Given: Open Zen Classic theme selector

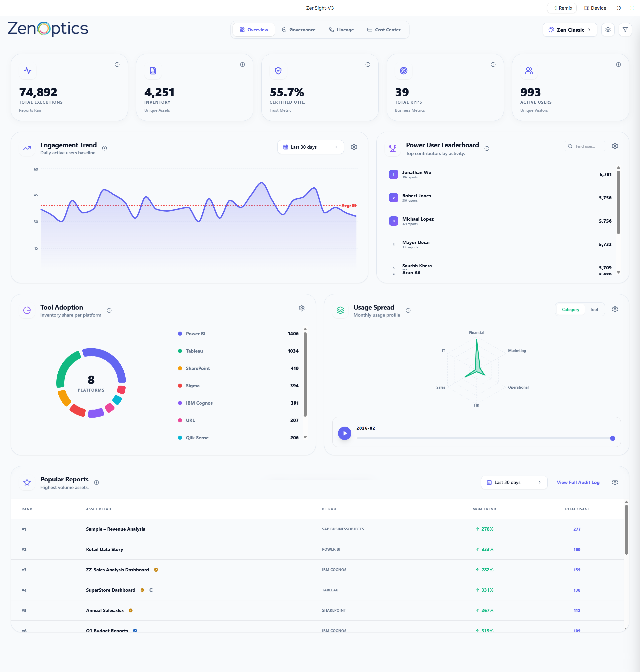Looking at the screenshot, I should click(569, 30).
